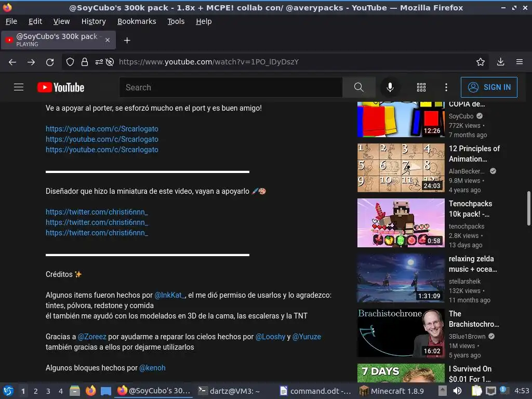Open a new tab with the plus button
The width and height of the screenshot is (532, 399).
point(127,41)
